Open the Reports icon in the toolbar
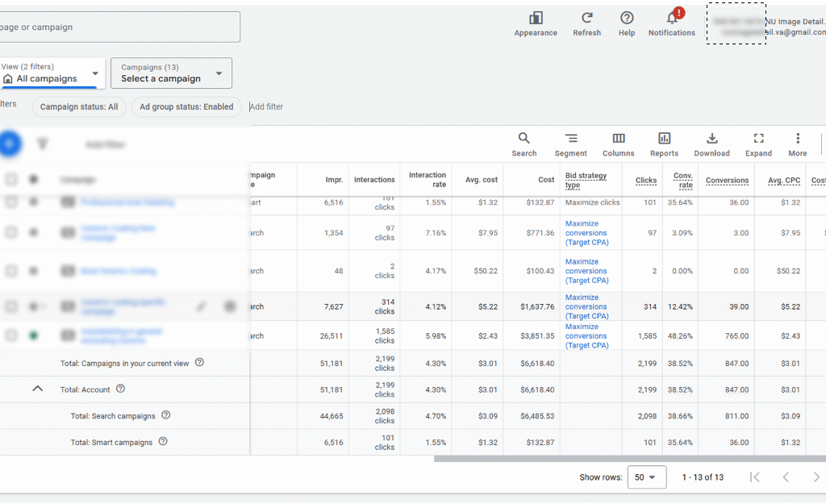Viewport: 826px width, 504px height. [664, 139]
